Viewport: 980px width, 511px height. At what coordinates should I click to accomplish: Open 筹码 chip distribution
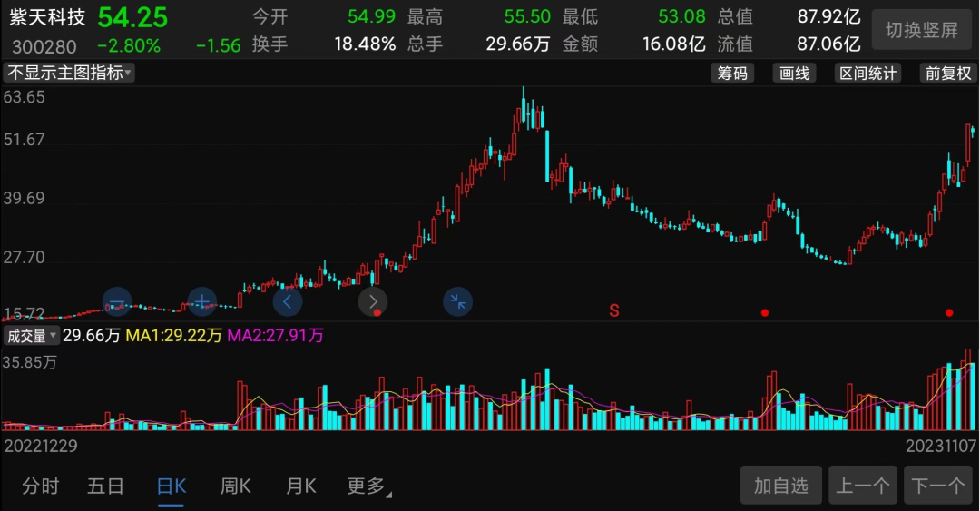click(732, 74)
